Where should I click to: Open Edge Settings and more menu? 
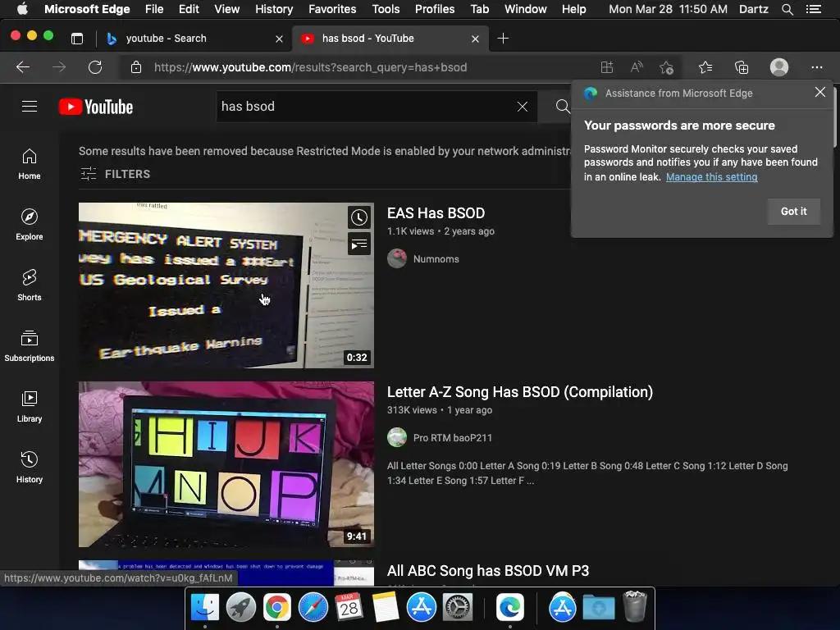coord(816,67)
